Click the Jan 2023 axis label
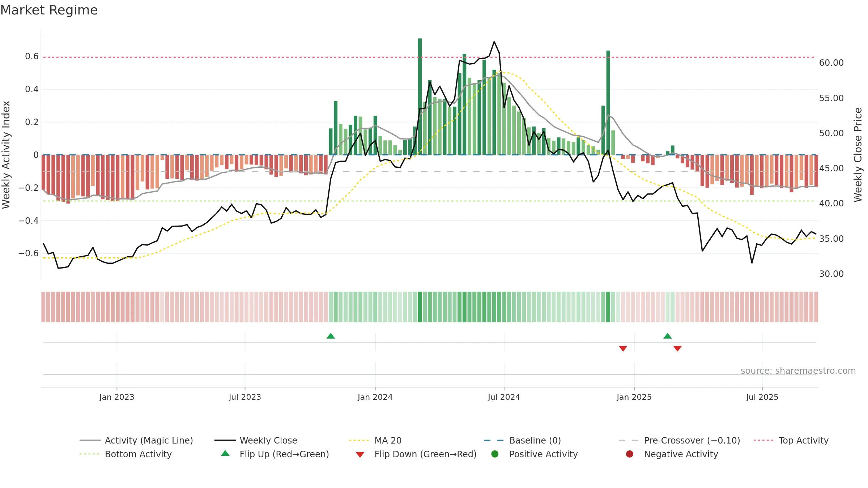Image resolution: width=868 pixels, height=488 pixels. coord(117,397)
